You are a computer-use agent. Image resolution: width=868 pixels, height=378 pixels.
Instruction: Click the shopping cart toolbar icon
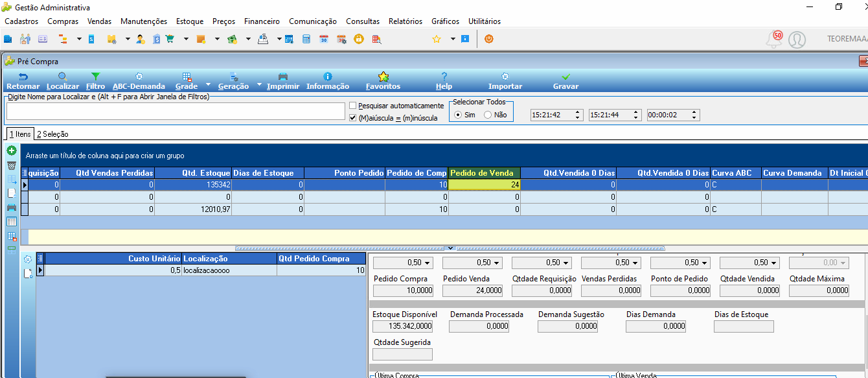170,39
